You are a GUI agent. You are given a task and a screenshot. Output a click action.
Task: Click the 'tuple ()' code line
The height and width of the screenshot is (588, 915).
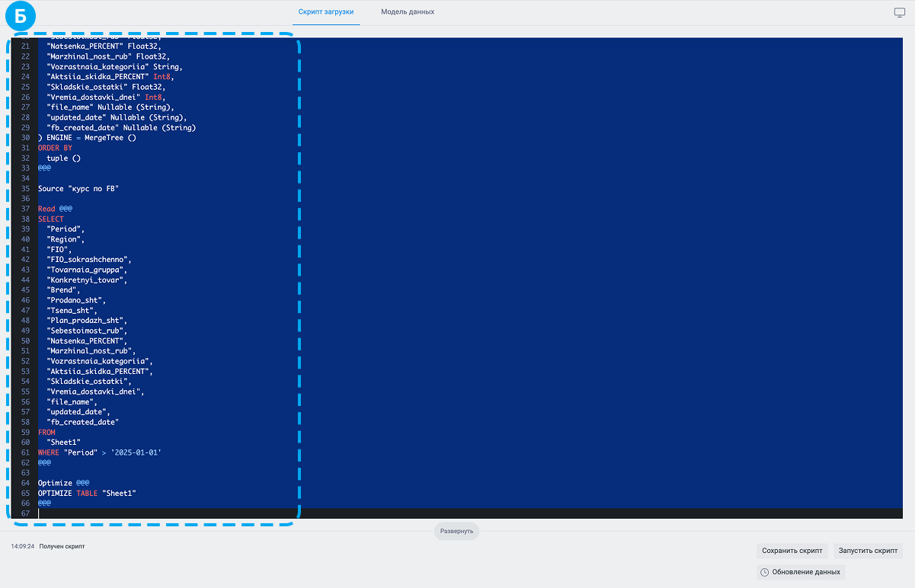pos(63,158)
